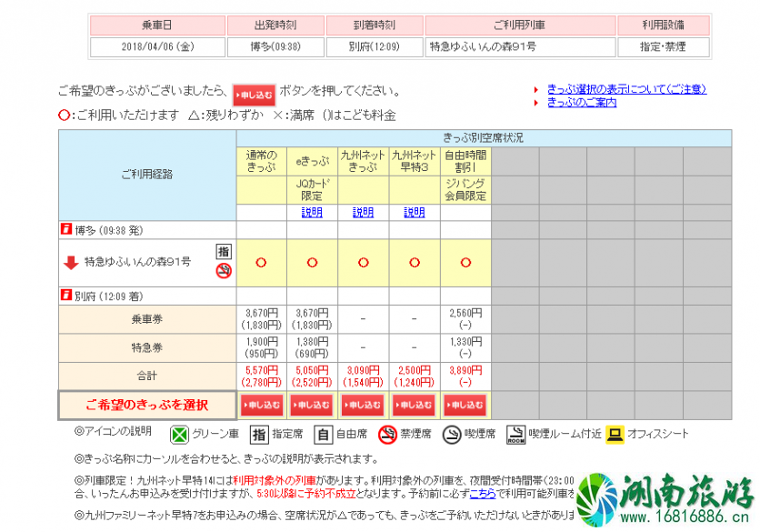Click the オフィスシート legend icon
The height and width of the screenshot is (532, 760).
point(615,435)
